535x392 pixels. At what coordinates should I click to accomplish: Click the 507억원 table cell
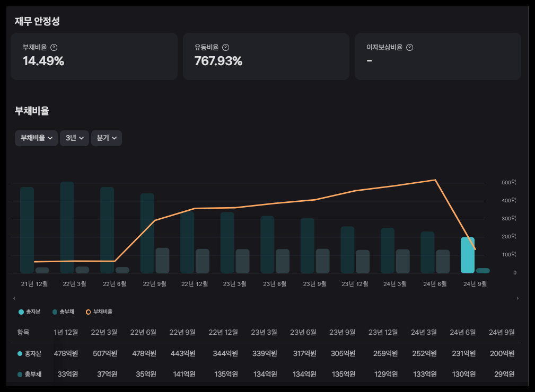tap(105, 353)
